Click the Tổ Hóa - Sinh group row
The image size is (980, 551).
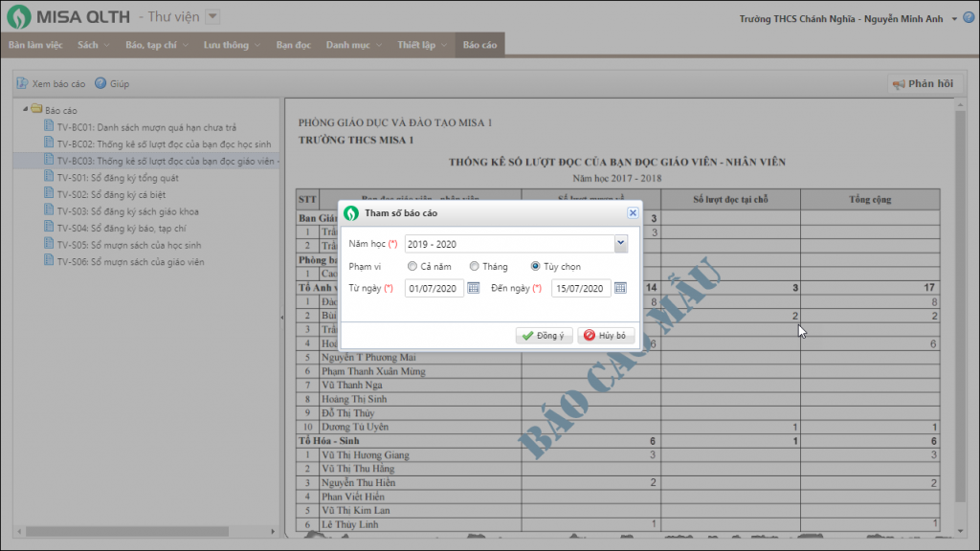617,440
